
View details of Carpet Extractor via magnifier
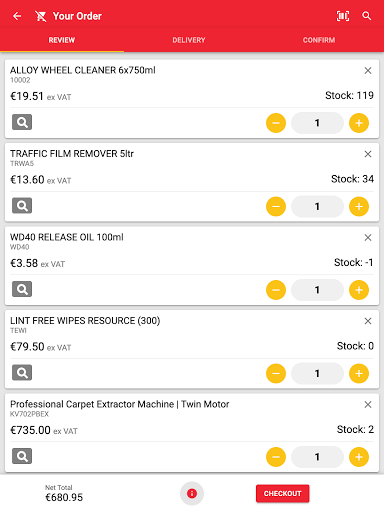tap(22, 456)
